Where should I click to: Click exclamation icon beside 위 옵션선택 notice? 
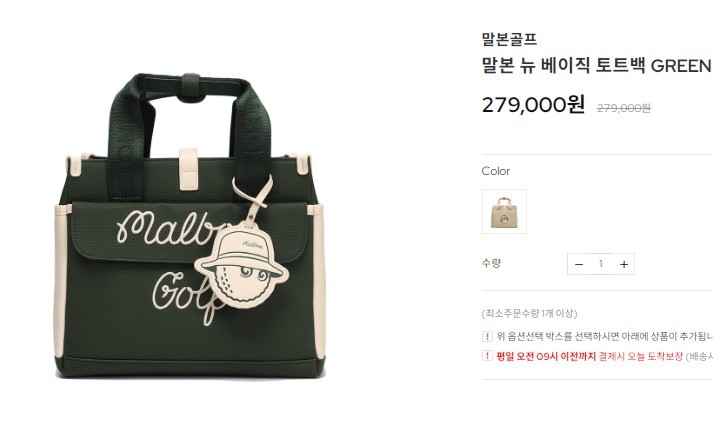[x=487, y=336]
